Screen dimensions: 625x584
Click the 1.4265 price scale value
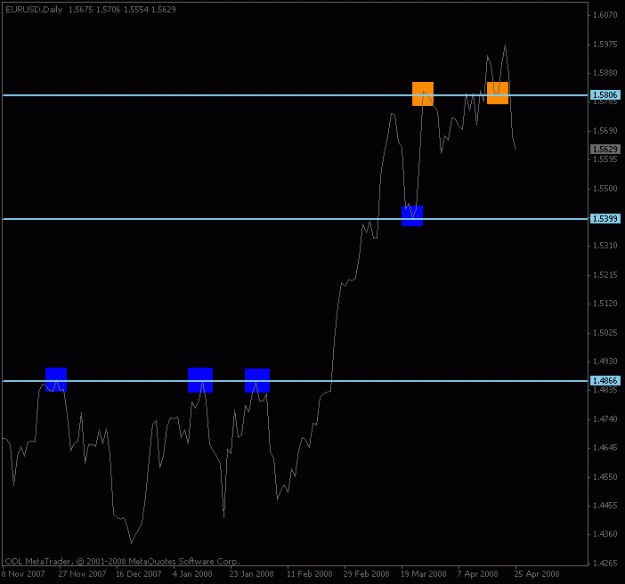(605, 563)
